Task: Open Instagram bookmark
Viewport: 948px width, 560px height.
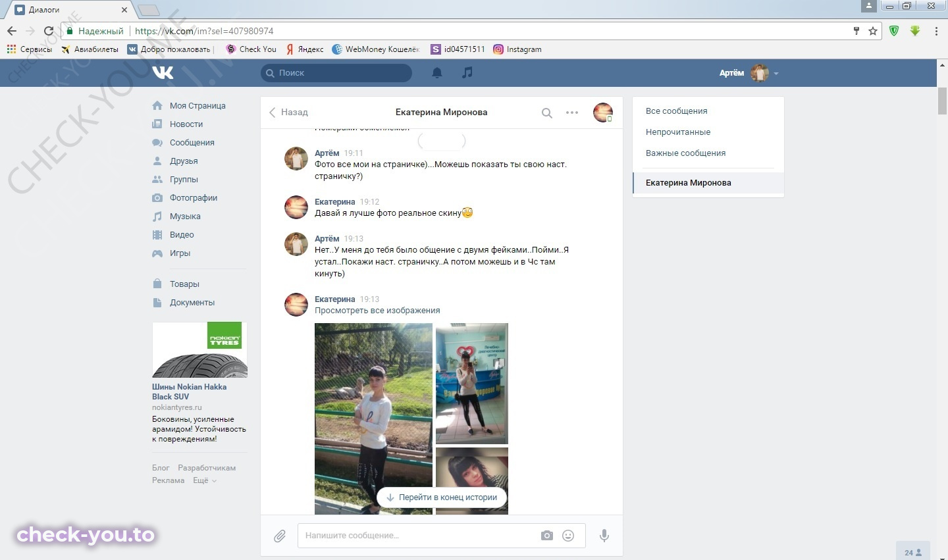Action: 517,49
